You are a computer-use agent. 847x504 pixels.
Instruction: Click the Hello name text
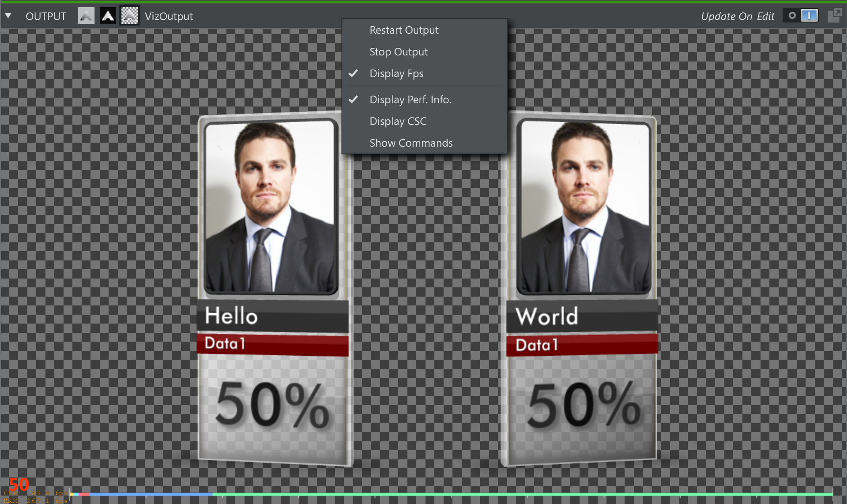(x=231, y=316)
